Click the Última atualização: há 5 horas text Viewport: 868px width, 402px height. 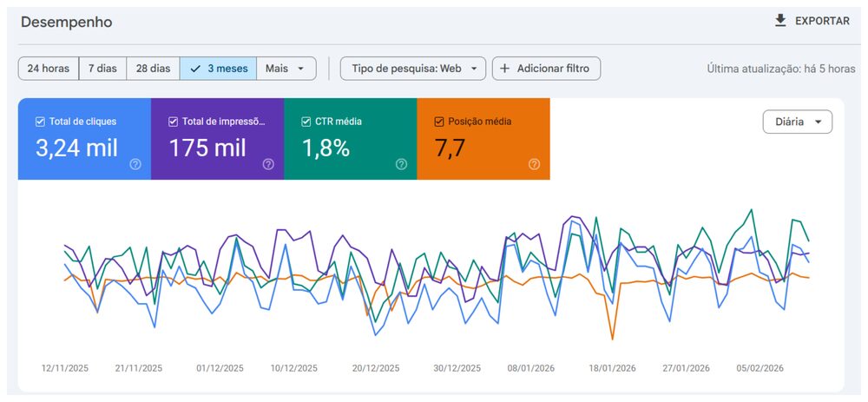click(x=781, y=69)
